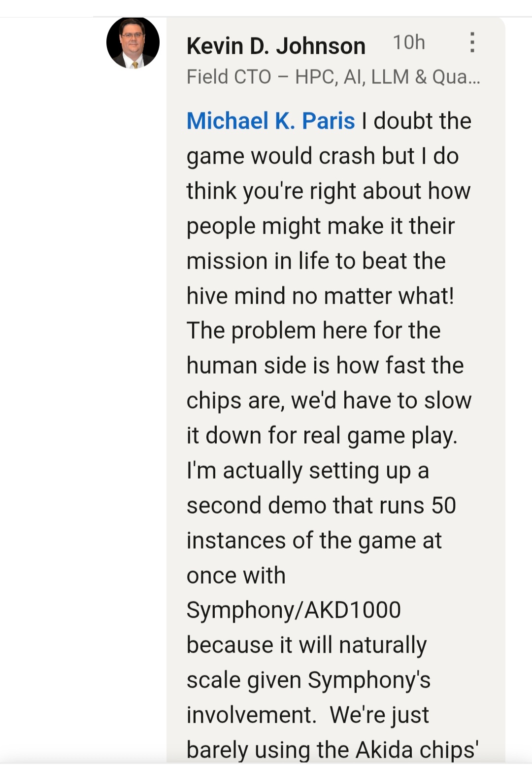Open the three-dot comment options menu
Screen dimensions: 532x769
[472, 43]
